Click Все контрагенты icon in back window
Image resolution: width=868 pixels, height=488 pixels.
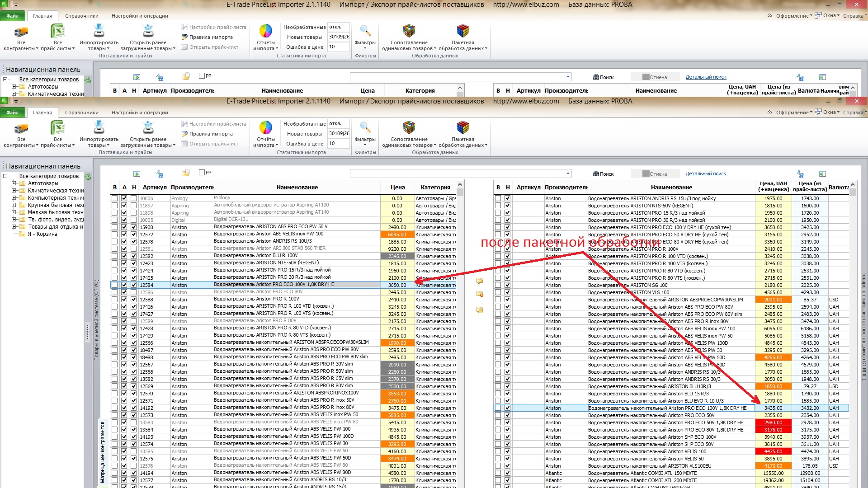[21, 32]
